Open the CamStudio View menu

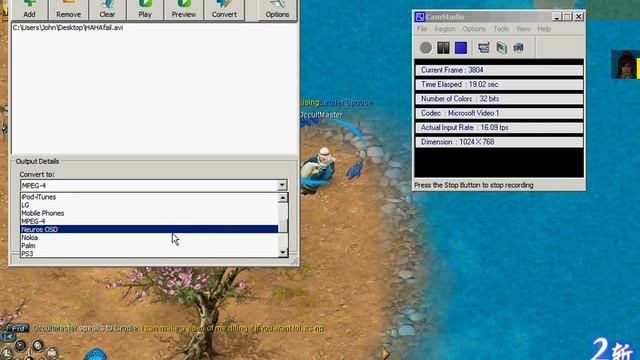pyautogui.click(x=523, y=29)
